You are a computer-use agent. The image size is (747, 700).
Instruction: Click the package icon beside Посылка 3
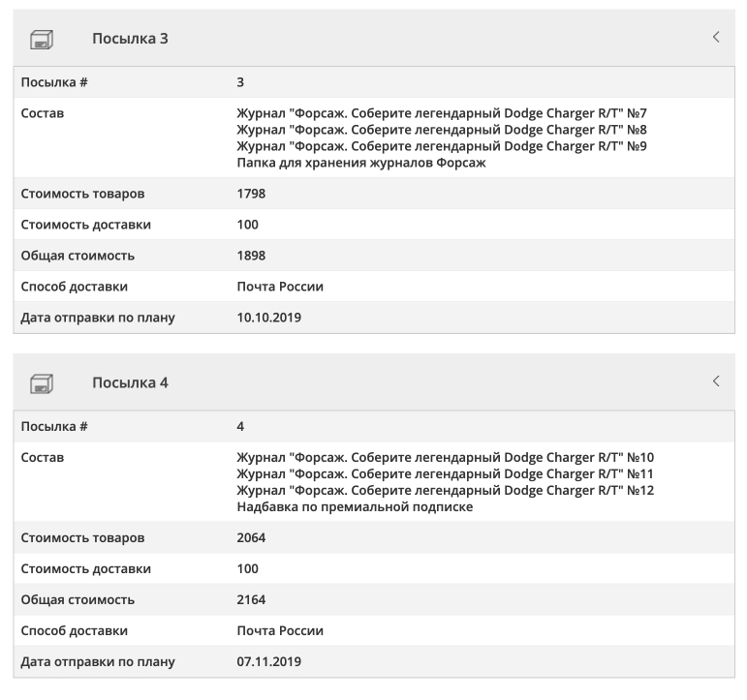(x=42, y=39)
